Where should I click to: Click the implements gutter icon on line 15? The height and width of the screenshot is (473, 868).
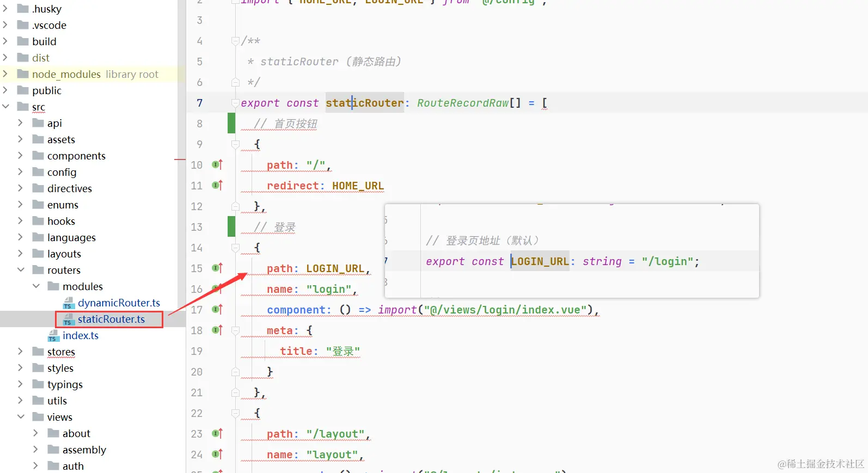[x=217, y=268]
